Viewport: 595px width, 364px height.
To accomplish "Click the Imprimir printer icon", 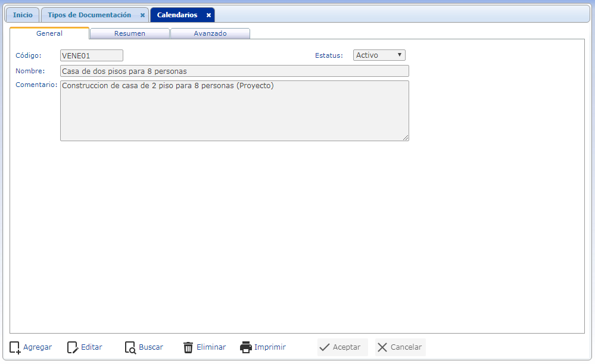I will coord(246,347).
